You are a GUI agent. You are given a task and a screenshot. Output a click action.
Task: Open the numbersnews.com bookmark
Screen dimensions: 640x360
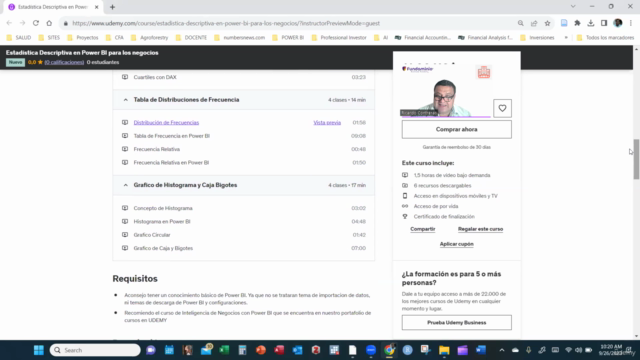pyautogui.click(x=240, y=38)
